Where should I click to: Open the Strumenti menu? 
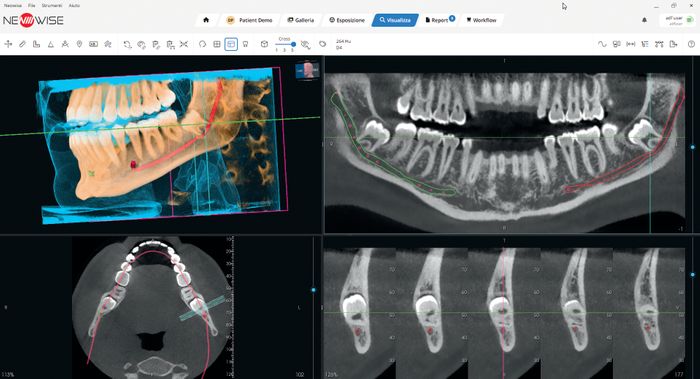coord(52,6)
